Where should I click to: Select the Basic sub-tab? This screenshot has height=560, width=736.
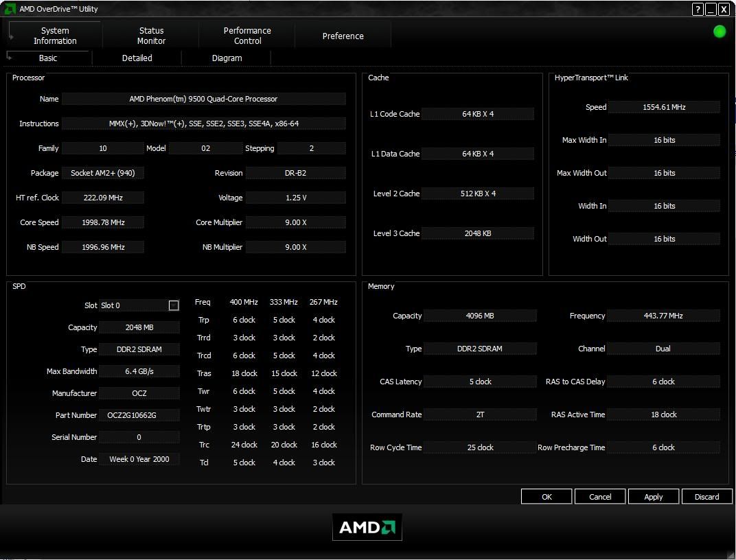tap(48, 58)
